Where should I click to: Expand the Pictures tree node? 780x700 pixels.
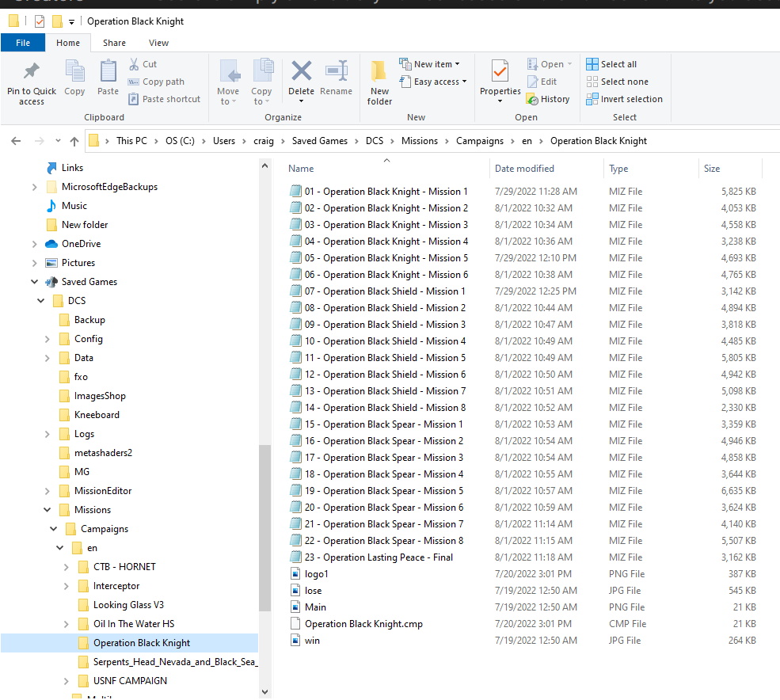point(34,263)
